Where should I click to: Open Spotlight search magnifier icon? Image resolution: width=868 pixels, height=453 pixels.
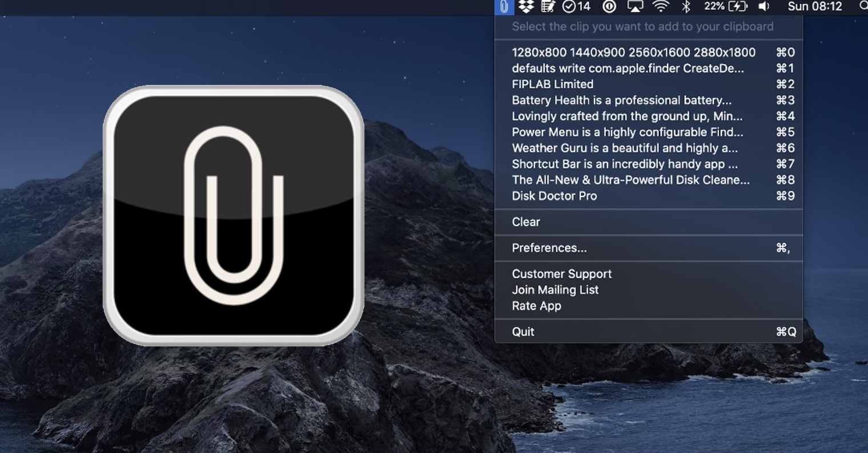(863, 7)
